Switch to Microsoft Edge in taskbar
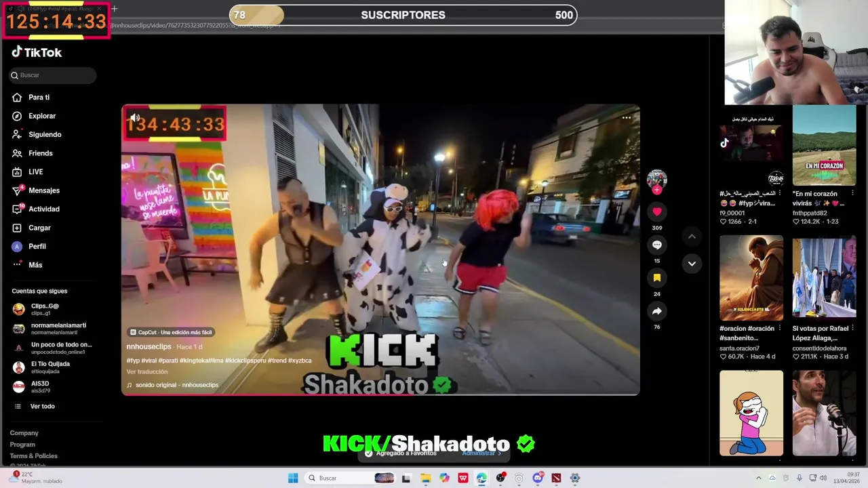868x488 pixels. (481, 478)
